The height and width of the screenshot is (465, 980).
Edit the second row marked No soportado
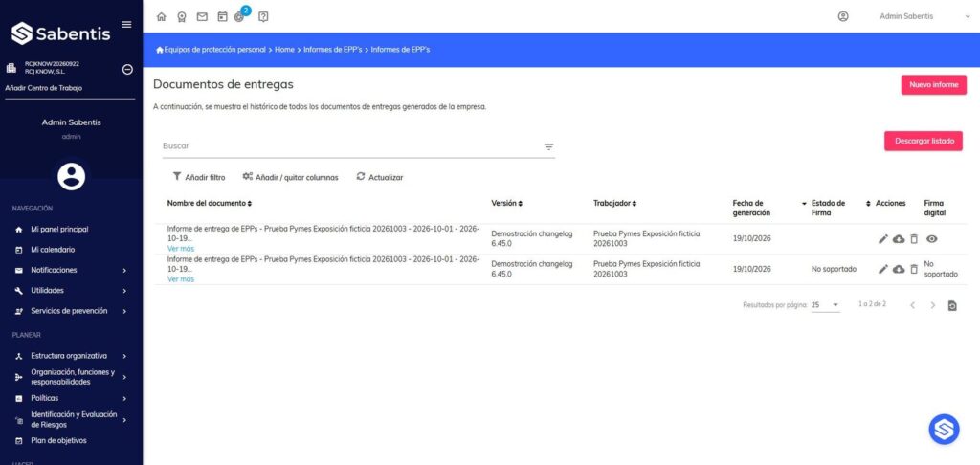pyautogui.click(x=883, y=269)
